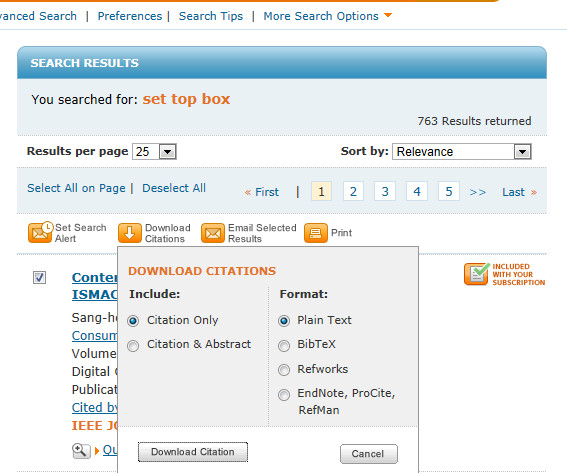The width and height of the screenshot is (567, 473).
Task: Click the Quick abstract magnifier icon
Action: (x=81, y=451)
